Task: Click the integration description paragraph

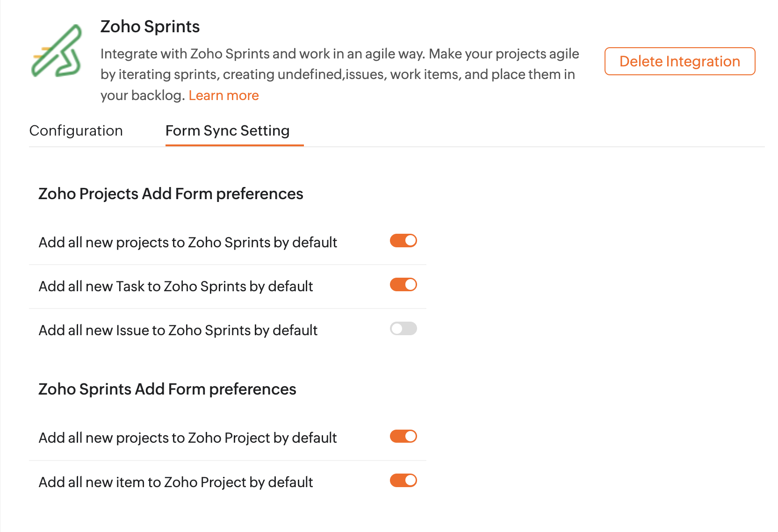Action: coord(340,75)
